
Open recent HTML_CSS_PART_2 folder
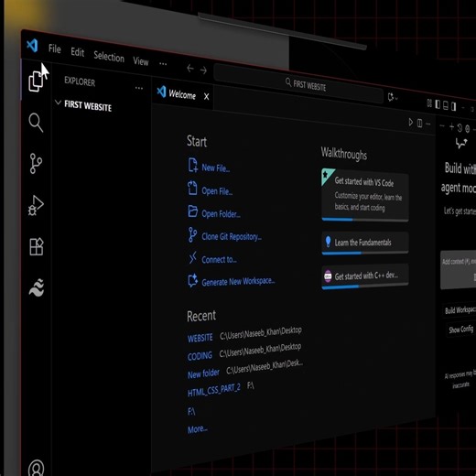pyautogui.click(x=214, y=391)
